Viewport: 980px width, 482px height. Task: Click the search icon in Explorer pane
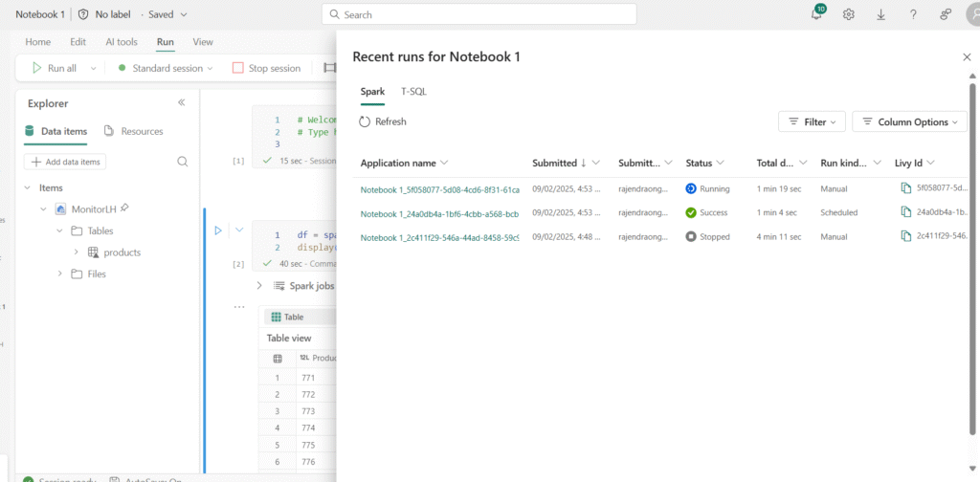click(183, 162)
